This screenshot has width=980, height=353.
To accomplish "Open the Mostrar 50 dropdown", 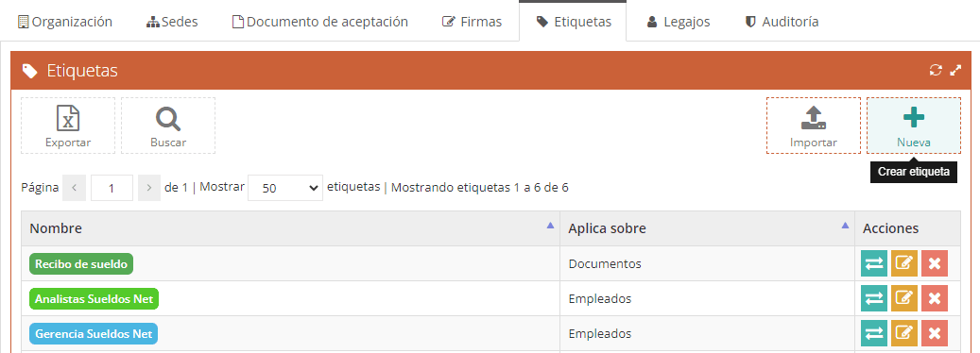I will (285, 188).
